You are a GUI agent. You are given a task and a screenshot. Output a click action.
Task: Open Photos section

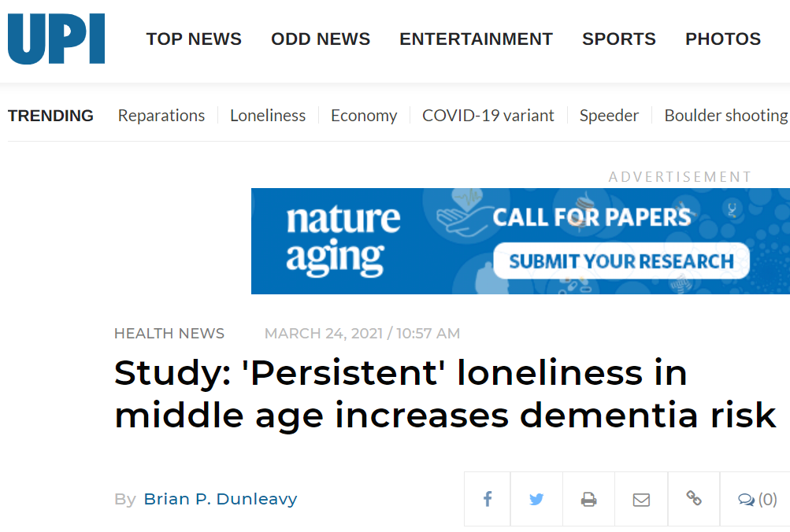pos(723,39)
